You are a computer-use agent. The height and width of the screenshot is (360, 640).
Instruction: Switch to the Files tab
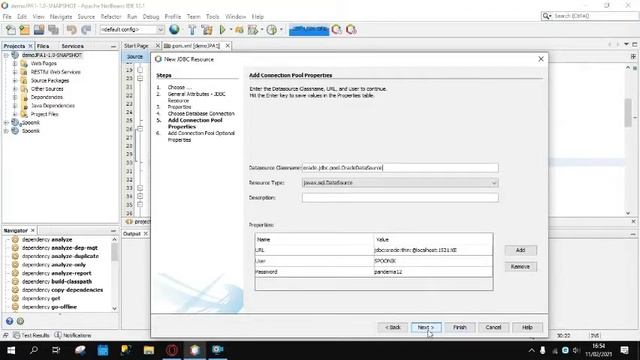click(x=43, y=46)
